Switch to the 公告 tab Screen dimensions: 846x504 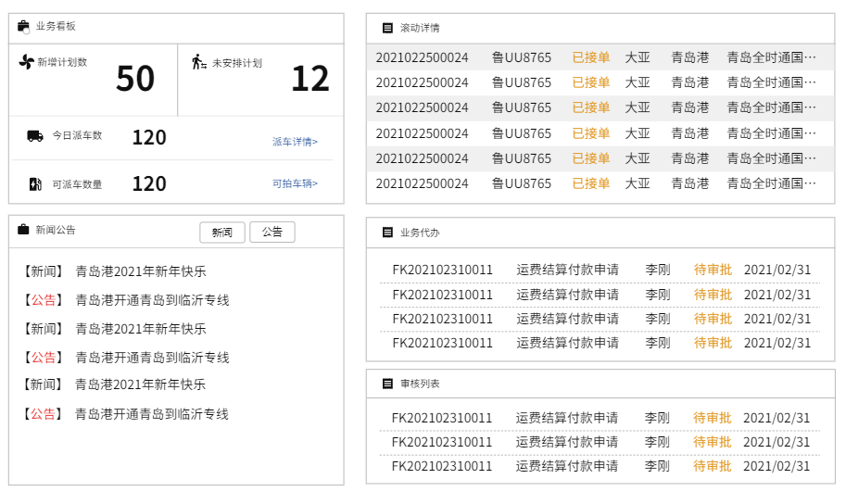271,232
